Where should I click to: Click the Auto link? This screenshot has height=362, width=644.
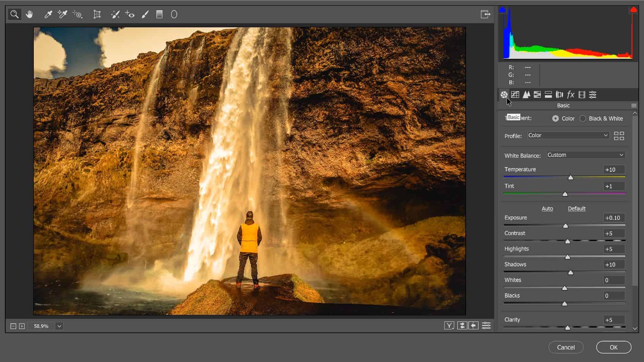click(x=547, y=208)
